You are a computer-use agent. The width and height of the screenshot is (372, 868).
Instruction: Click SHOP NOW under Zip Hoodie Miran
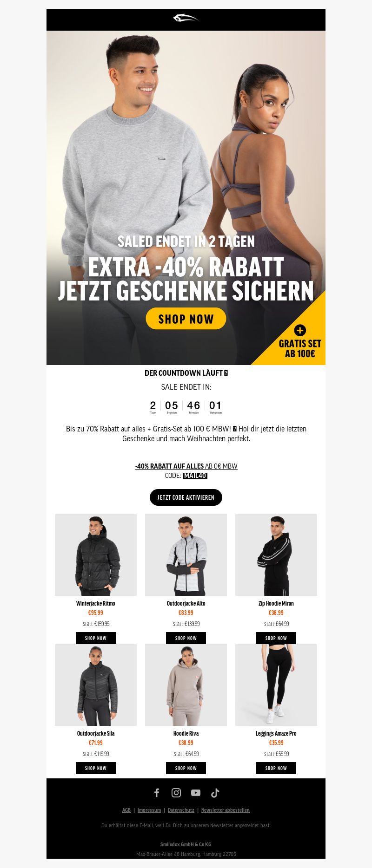276,638
